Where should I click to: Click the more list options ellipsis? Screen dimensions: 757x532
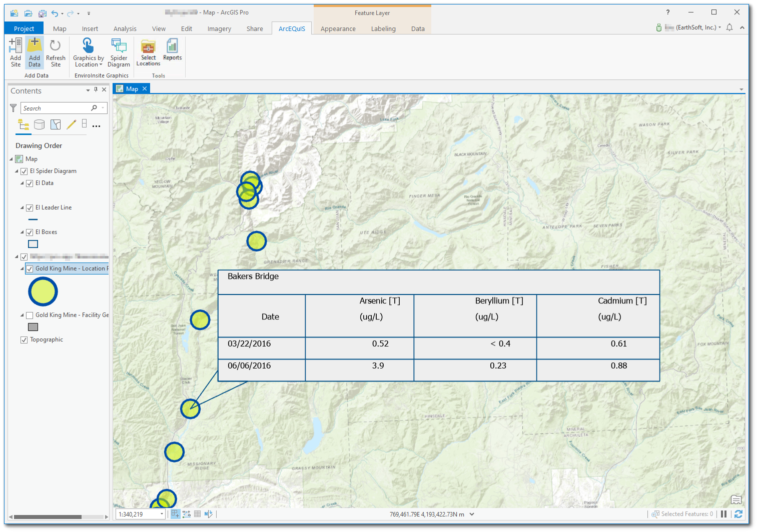[97, 126]
